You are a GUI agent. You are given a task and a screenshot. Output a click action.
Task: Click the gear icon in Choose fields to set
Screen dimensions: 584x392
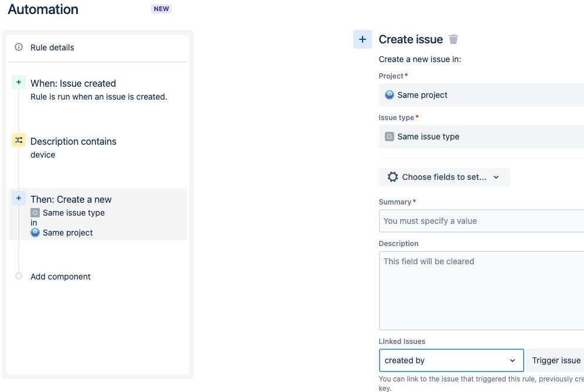392,176
